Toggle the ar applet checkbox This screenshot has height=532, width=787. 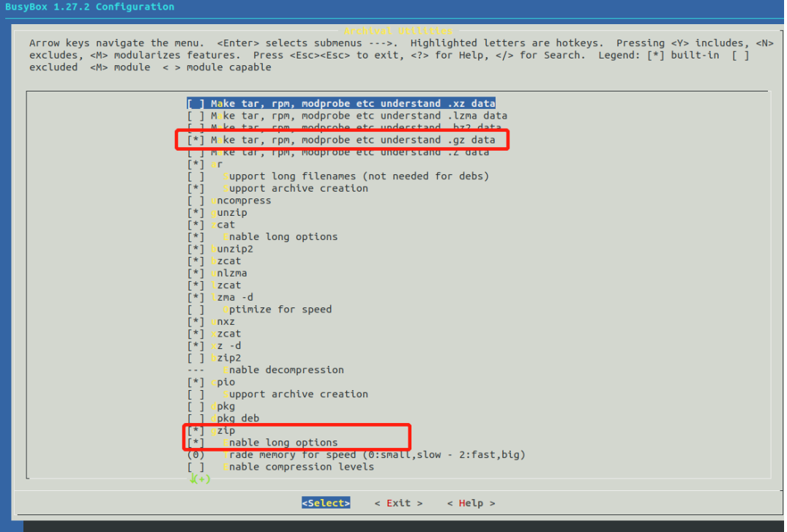point(205,164)
